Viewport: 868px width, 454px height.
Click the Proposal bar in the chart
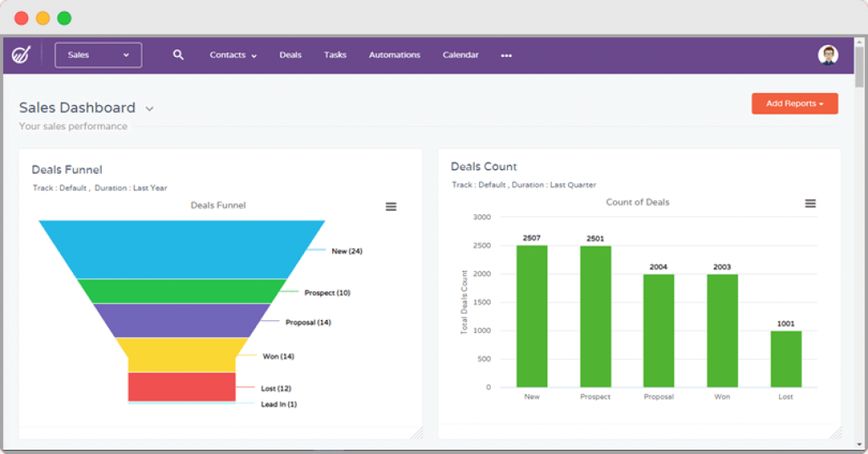coord(659,330)
